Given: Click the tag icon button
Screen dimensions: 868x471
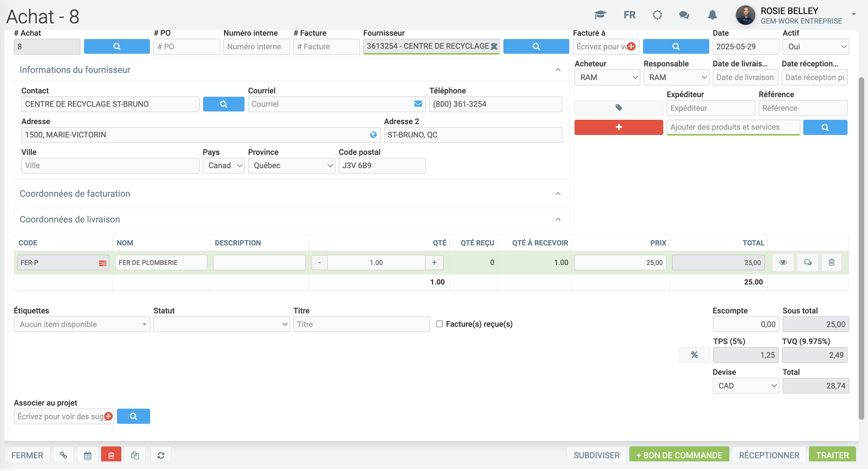Looking at the screenshot, I should click(x=619, y=108).
